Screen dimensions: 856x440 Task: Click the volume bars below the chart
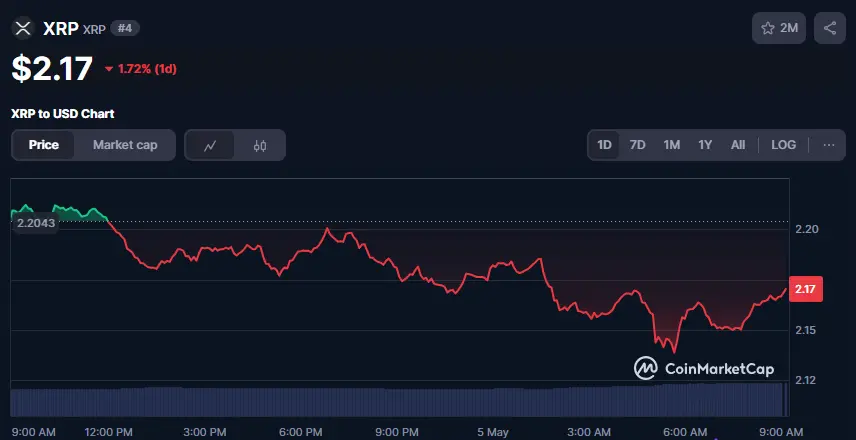[x=400, y=401]
